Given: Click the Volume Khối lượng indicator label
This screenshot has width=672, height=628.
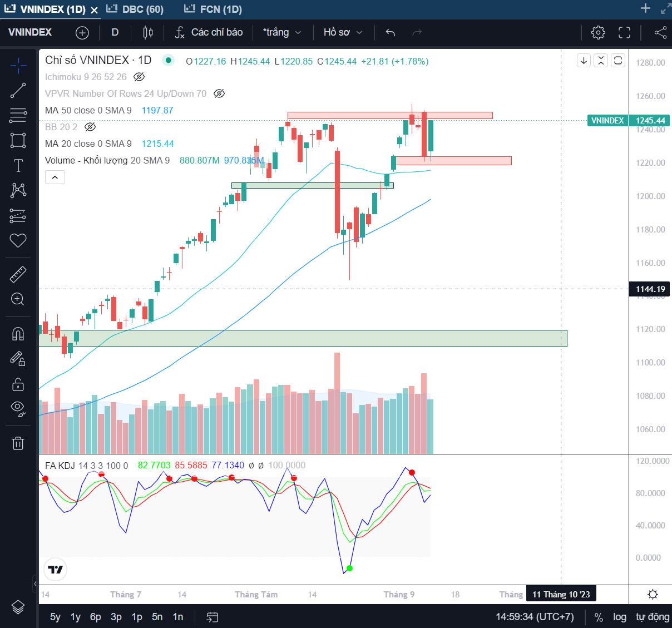Looking at the screenshot, I should coord(107,160).
